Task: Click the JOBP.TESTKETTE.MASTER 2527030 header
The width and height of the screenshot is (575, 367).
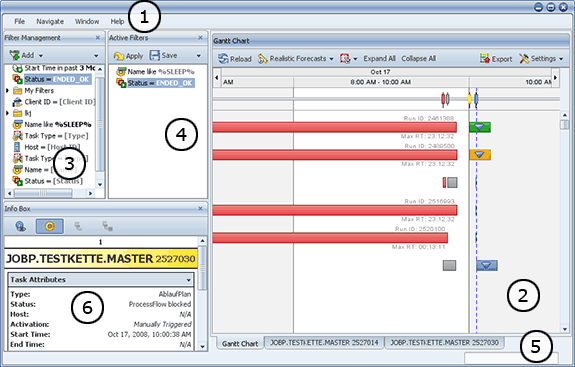Action: (x=101, y=259)
